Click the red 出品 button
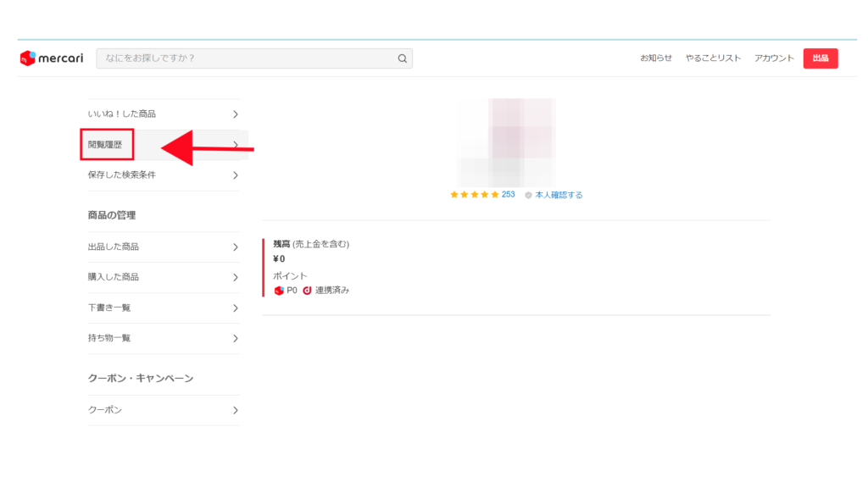The width and height of the screenshot is (868, 488). pyautogui.click(x=821, y=58)
